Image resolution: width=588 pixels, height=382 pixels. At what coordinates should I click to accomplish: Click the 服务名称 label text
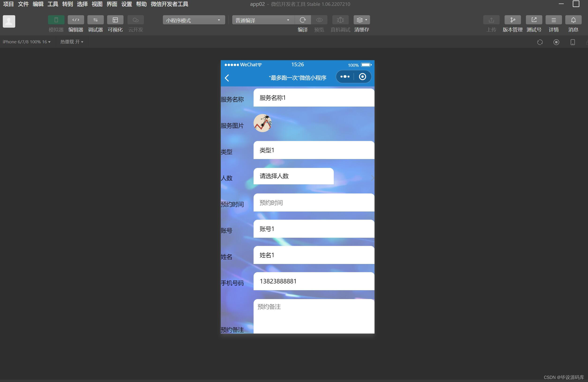coord(232,100)
